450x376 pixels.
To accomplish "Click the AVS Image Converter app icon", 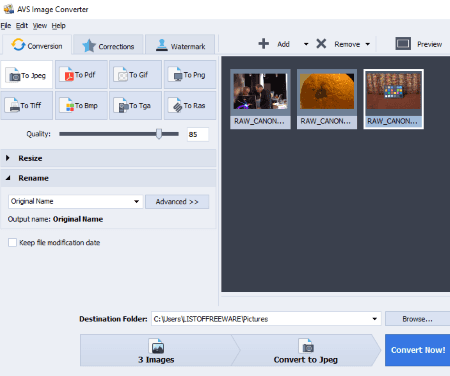I will click(8, 9).
